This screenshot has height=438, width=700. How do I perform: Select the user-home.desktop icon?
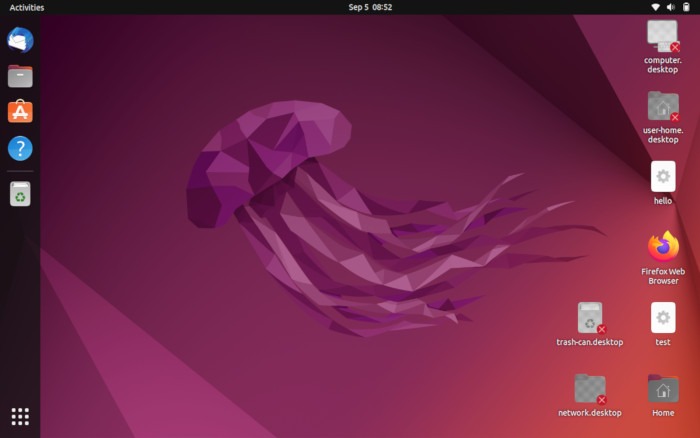click(x=663, y=106)
